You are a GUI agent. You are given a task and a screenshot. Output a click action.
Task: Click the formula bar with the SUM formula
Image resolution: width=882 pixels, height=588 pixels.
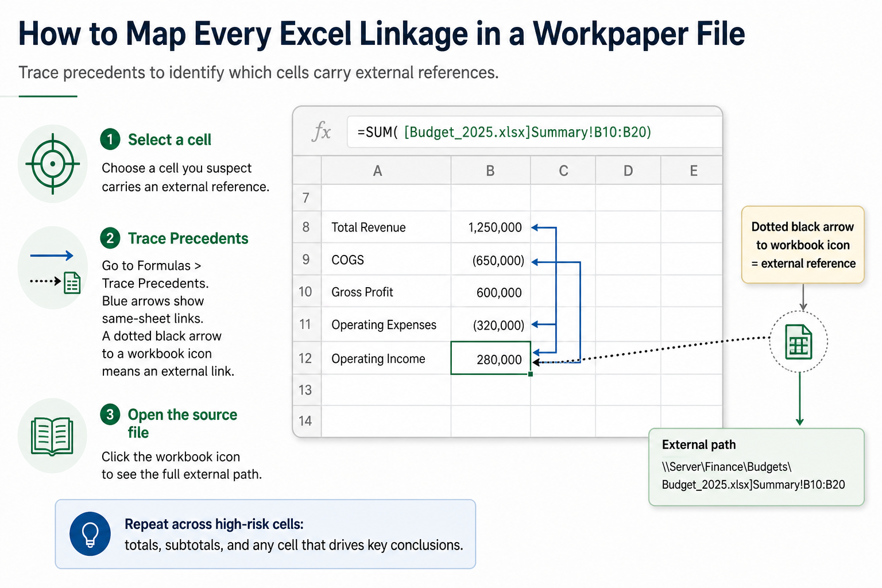click(534, 132)
